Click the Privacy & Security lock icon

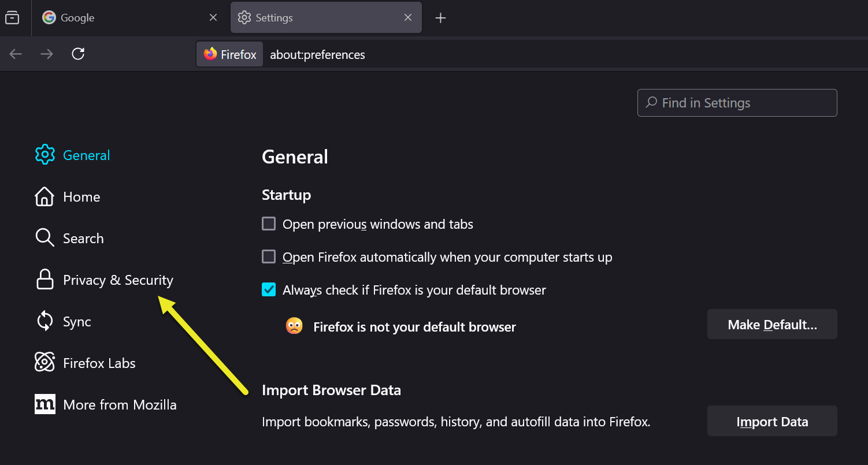(45, 280)
